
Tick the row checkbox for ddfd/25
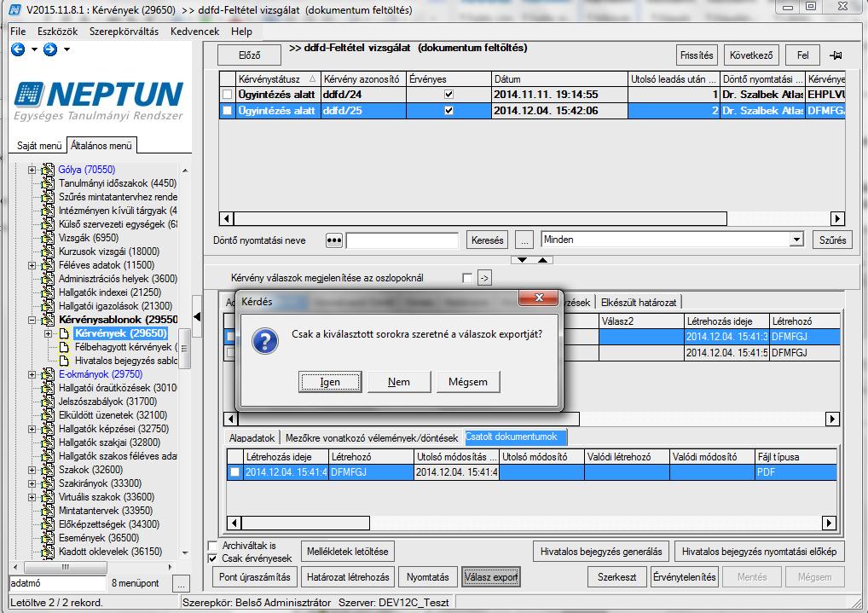click(227, 111)
